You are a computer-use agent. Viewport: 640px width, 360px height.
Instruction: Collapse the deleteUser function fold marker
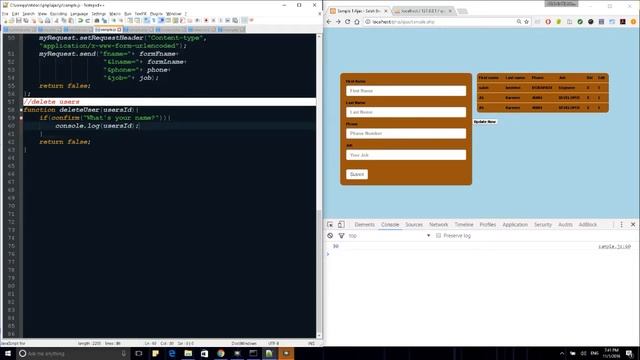coord(21,110)
